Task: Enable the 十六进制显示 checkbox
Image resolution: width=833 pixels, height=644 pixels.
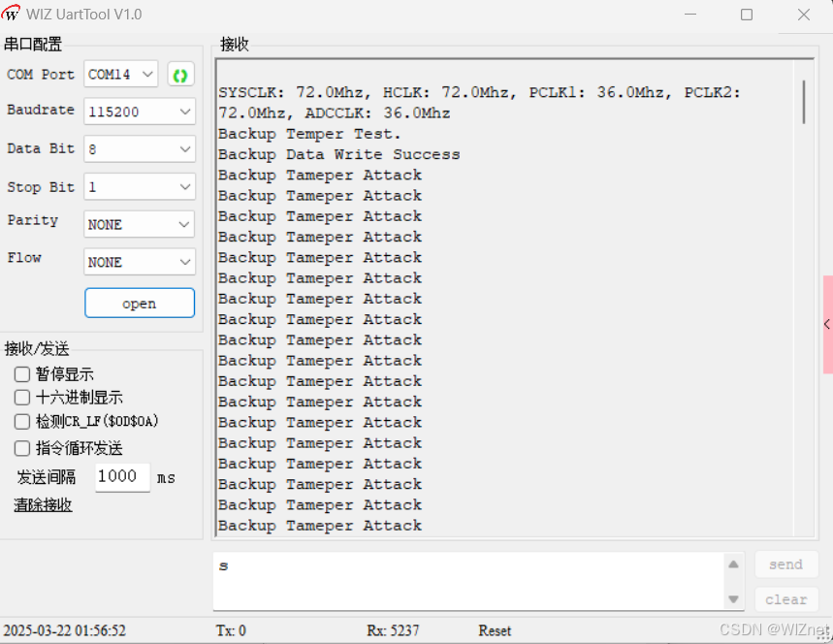Action: click(21, 398)
